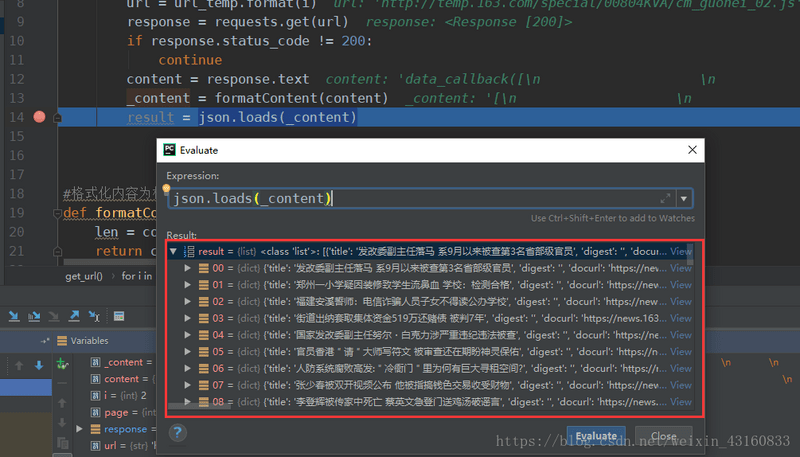Expand item 01 in result tree
800x457 pixels.
coord(187,285)
